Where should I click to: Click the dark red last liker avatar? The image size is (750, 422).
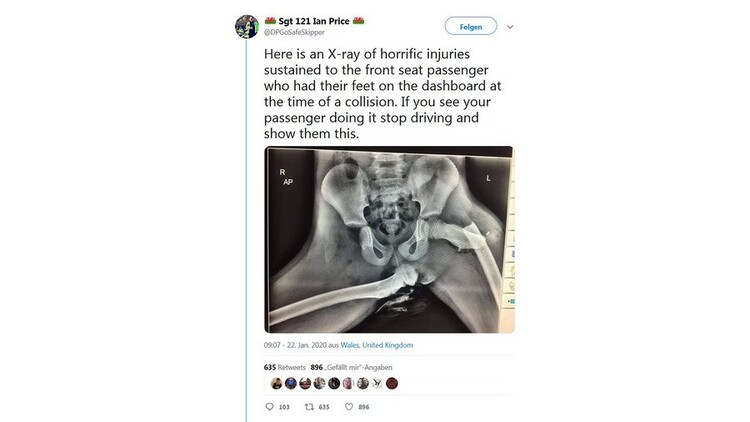(x=392, y=383)
